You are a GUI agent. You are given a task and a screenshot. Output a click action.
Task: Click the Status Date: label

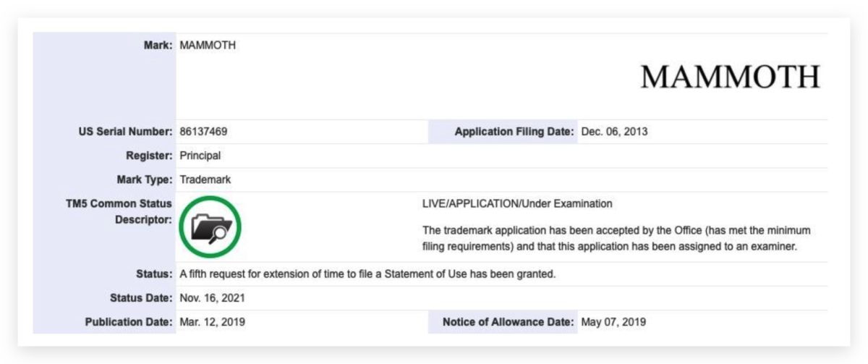coord(141,298)
